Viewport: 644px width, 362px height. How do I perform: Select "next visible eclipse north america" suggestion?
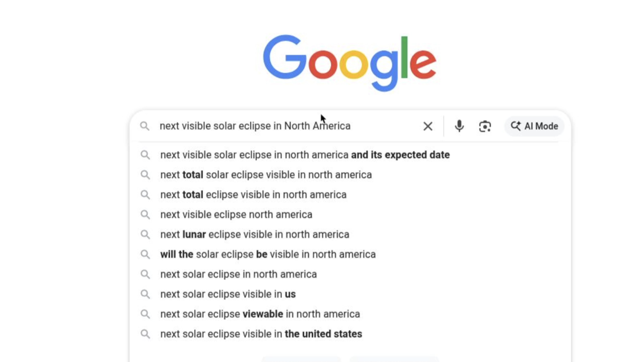[x=236, y=215]
